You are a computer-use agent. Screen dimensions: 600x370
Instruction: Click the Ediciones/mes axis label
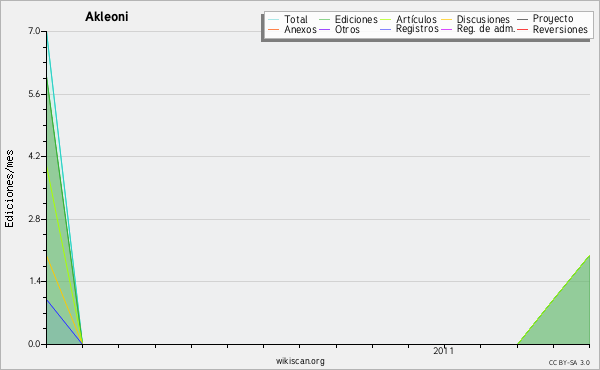pyautogui.click(x=9, y=189)
